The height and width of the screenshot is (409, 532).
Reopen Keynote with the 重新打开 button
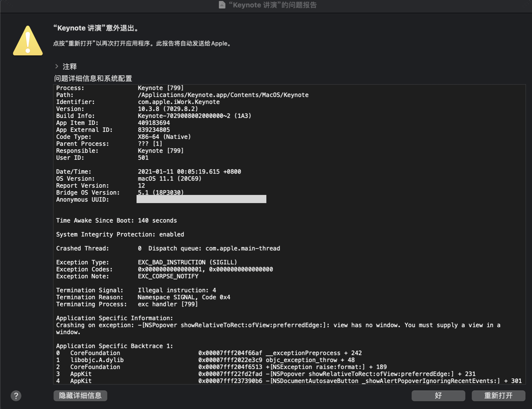point(498,396)
